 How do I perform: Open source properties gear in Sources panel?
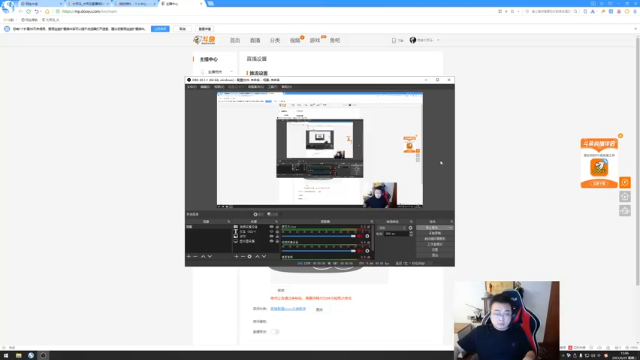click(x=249, y=256)
